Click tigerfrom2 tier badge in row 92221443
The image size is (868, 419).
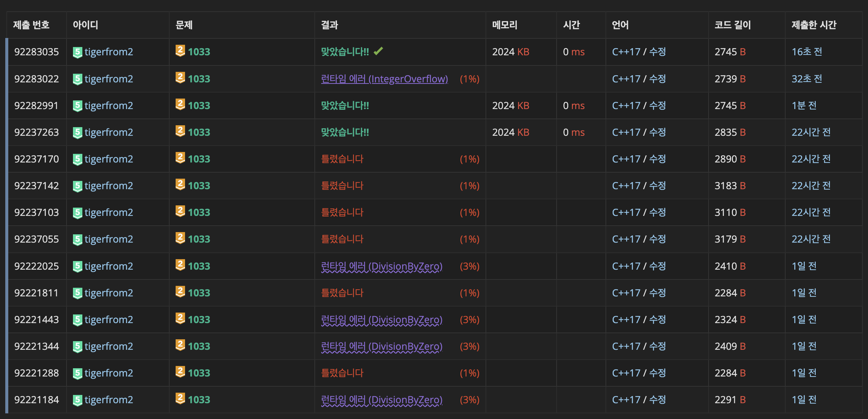pos(77,320)
